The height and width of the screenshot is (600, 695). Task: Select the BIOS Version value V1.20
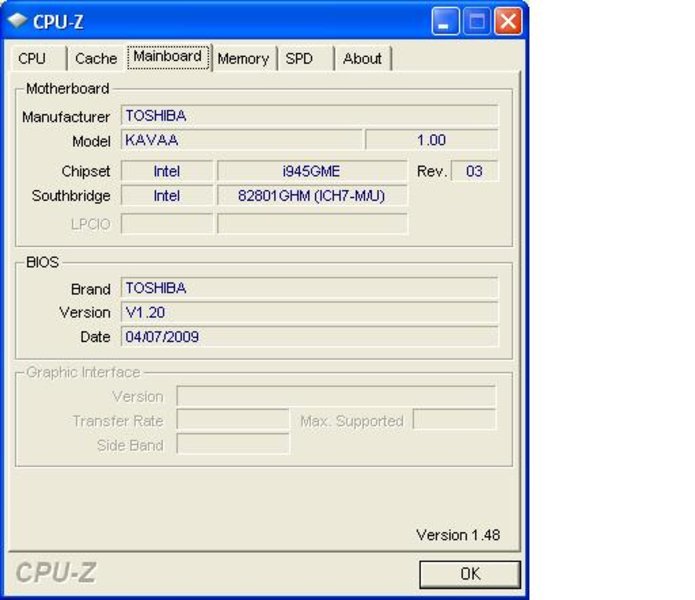coord(309,312)
